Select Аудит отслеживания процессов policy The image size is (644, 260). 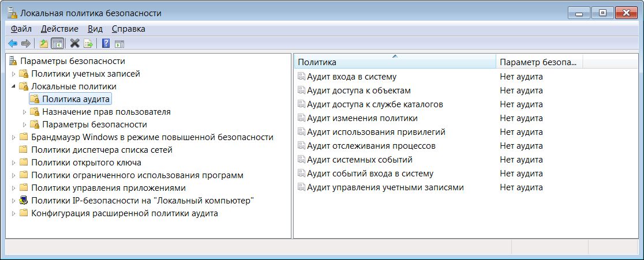[x=371, y=146]
